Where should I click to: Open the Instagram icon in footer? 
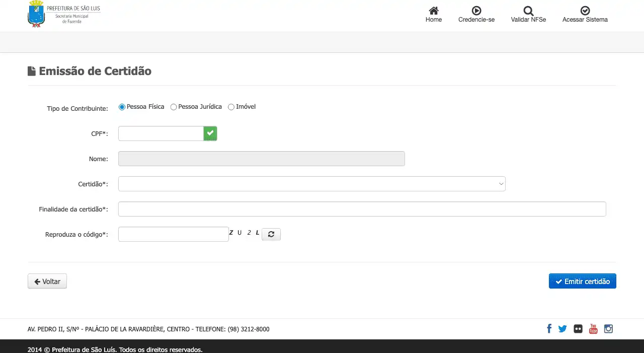click(x=608, y=329)
